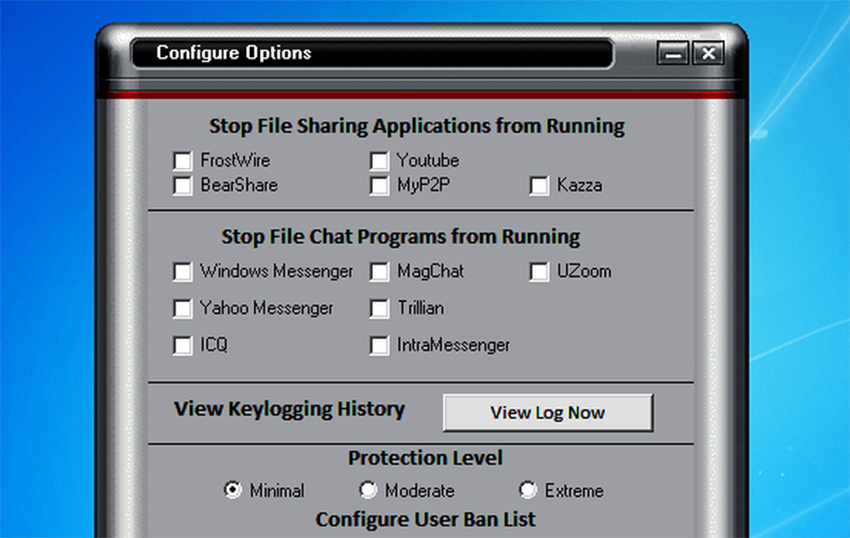The width and height of the screenshot is (850, 538).
Task: Click the 'Protection Level' heading
Action: [426, 458]
